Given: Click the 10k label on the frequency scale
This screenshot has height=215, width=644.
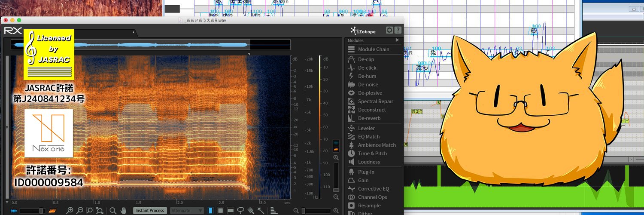Looking at the screenshot, I should 310,86.
